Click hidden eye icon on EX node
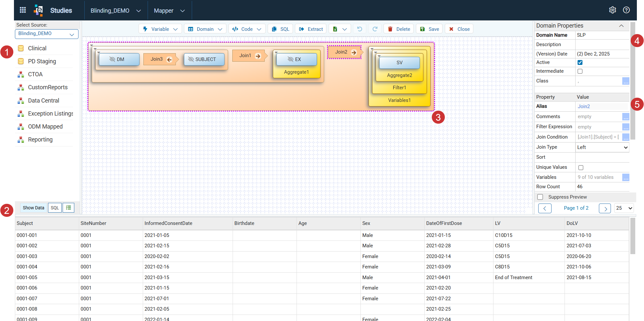The height and width of the screenshot is (321, 644). 290,59
